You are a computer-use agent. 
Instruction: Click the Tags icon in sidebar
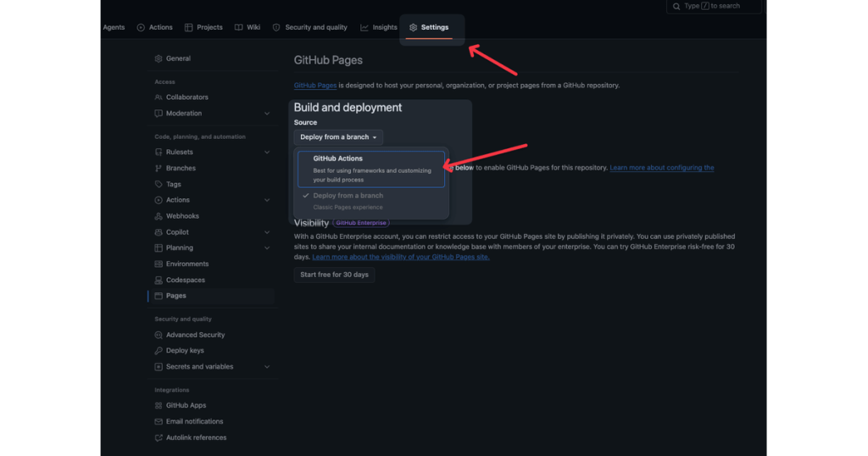(x=159, y=184)
